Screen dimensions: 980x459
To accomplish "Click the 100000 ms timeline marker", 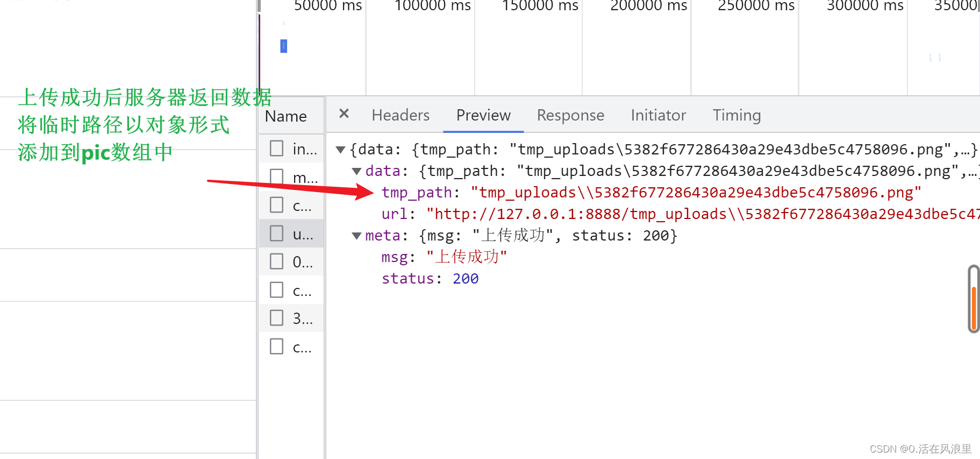I will point(433,6).
